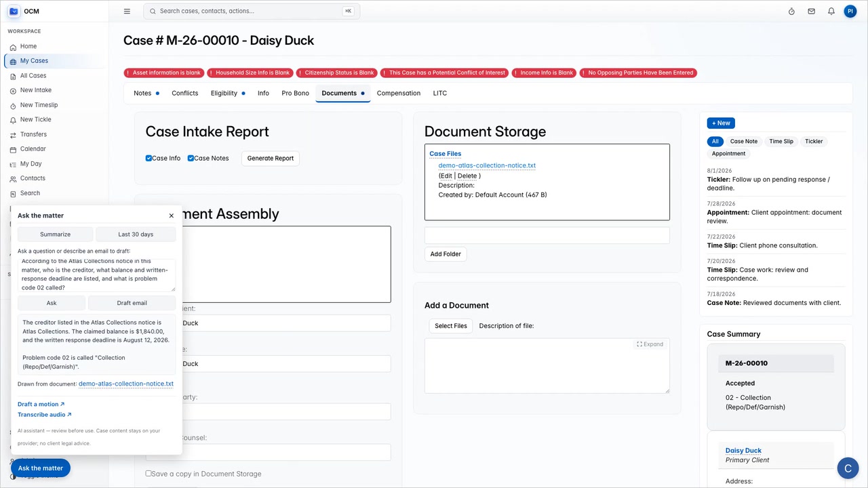Click the user avatar PI

(x=850, y=11)
